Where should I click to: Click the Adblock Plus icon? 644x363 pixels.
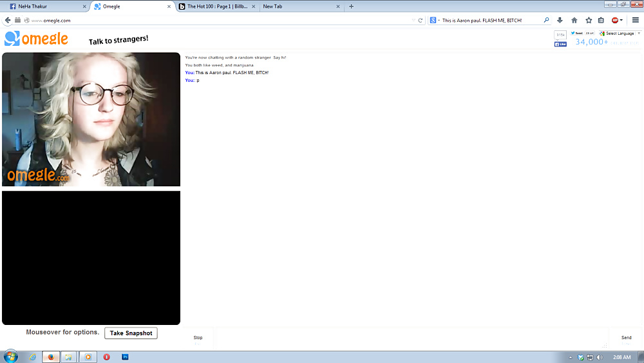pyautogui.click(x=615, y=20)
